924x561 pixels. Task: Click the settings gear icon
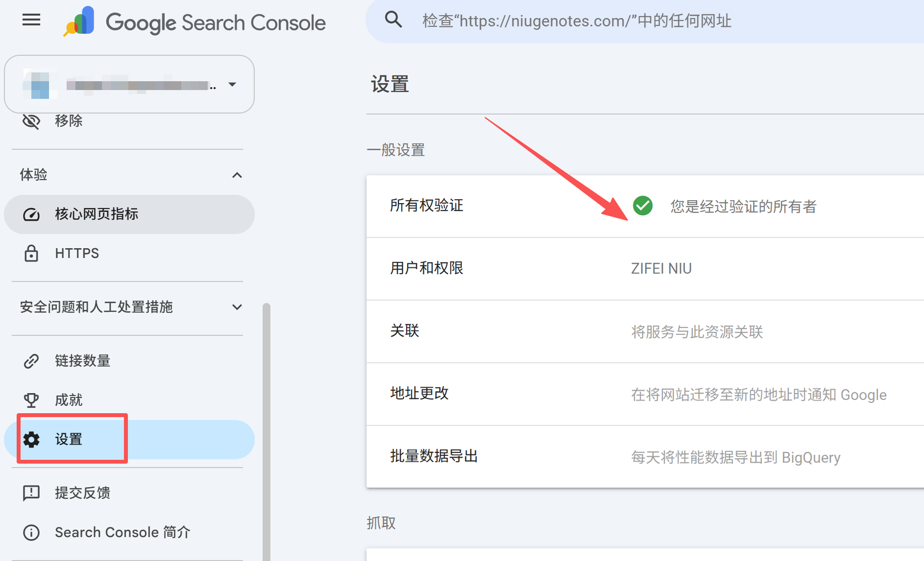click(31, 439)
